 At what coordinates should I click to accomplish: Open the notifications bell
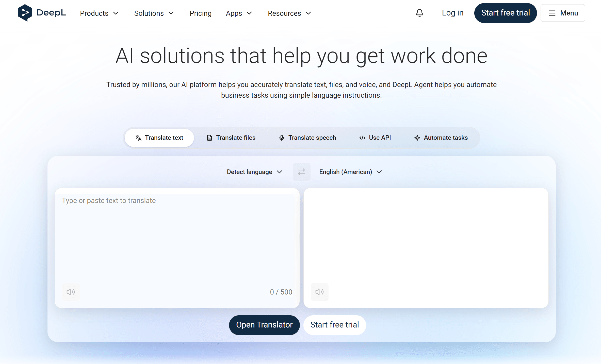click(x=419, y=13)
